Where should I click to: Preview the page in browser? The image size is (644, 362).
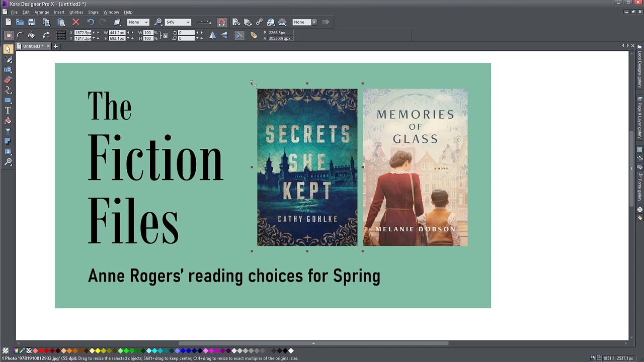pos(236,22)
